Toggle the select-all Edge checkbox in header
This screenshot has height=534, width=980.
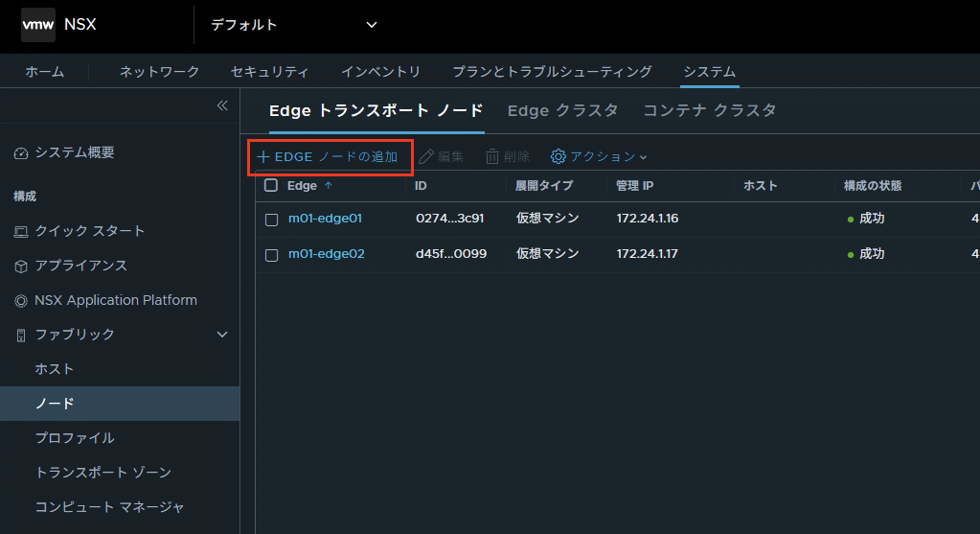270,185
